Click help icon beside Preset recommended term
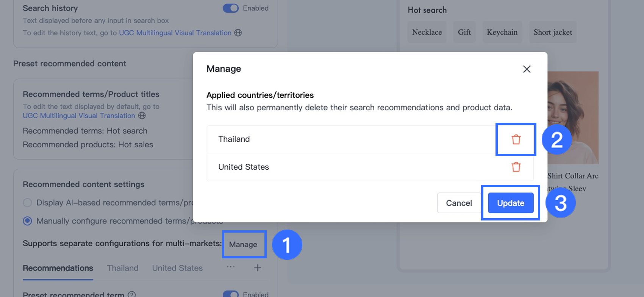Image resolution: width=644 pixels, height=297 pixels. pos(132,294)
